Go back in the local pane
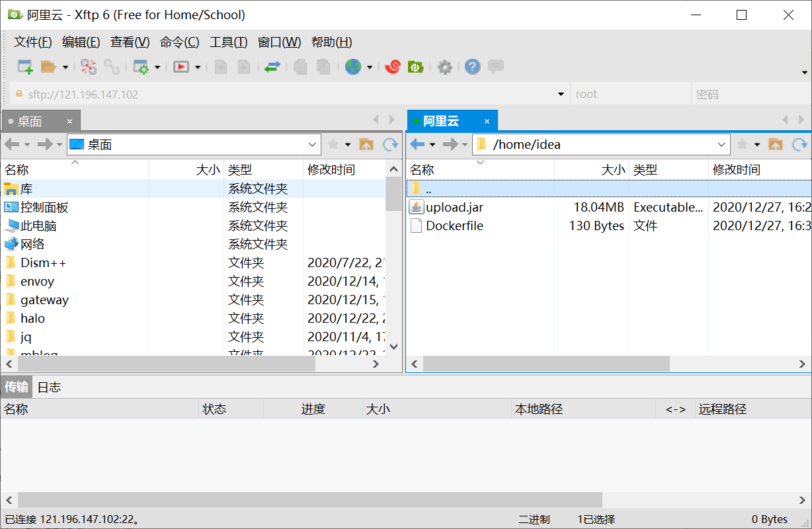This screenshot has height=529, width=812. pos(12,144)
